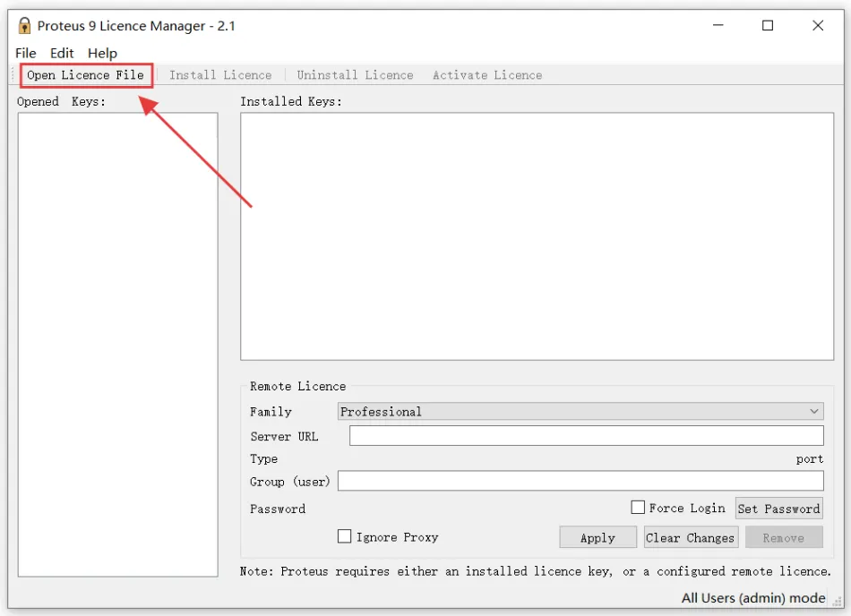Click the Remote Licence group title
The height and width of the screenshot is (616, 851).
pyautogui.click(x=297, y=386)
